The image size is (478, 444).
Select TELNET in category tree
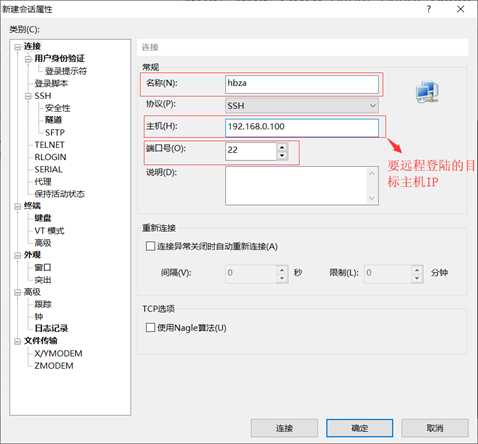click(49, 145)
